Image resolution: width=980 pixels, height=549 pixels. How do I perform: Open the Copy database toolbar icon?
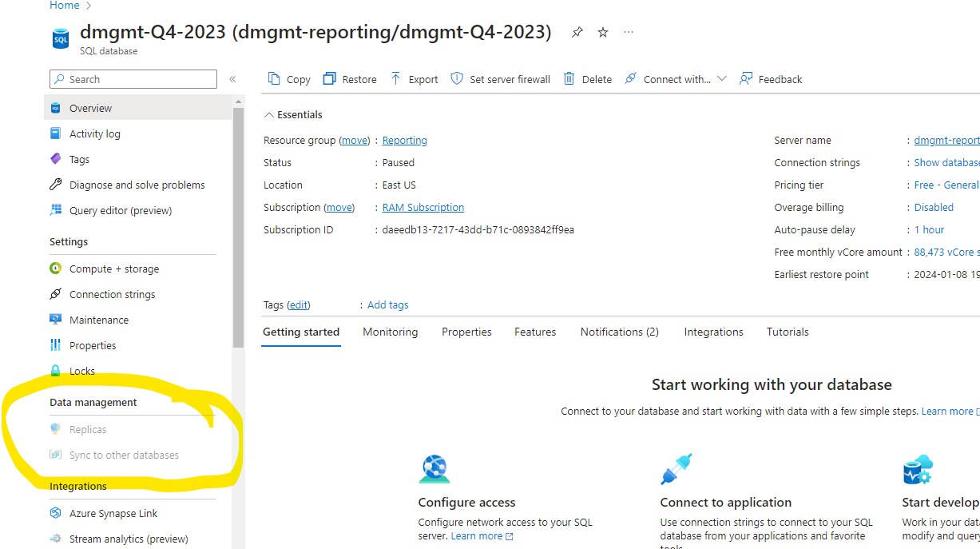pos(288,78)
